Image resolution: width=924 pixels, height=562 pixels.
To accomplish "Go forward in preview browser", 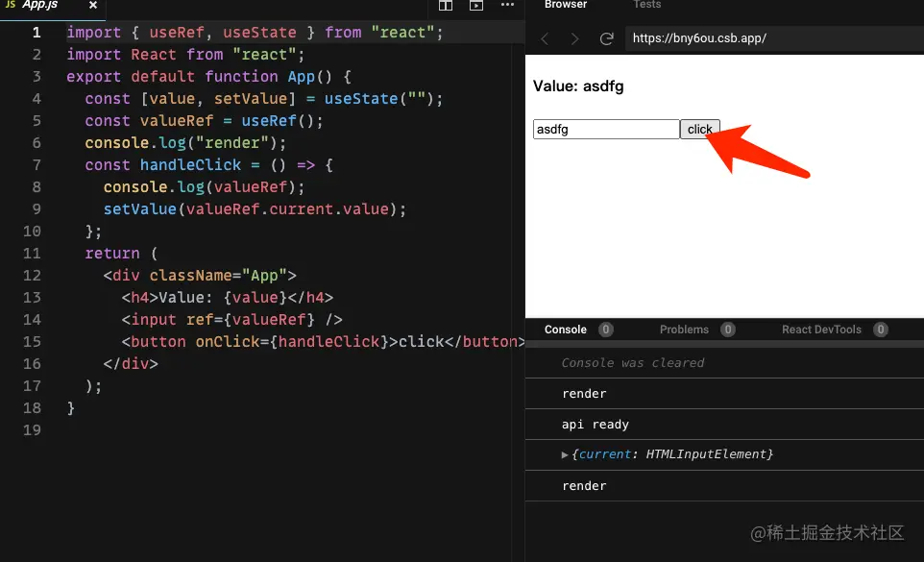I will coord(574,38).
